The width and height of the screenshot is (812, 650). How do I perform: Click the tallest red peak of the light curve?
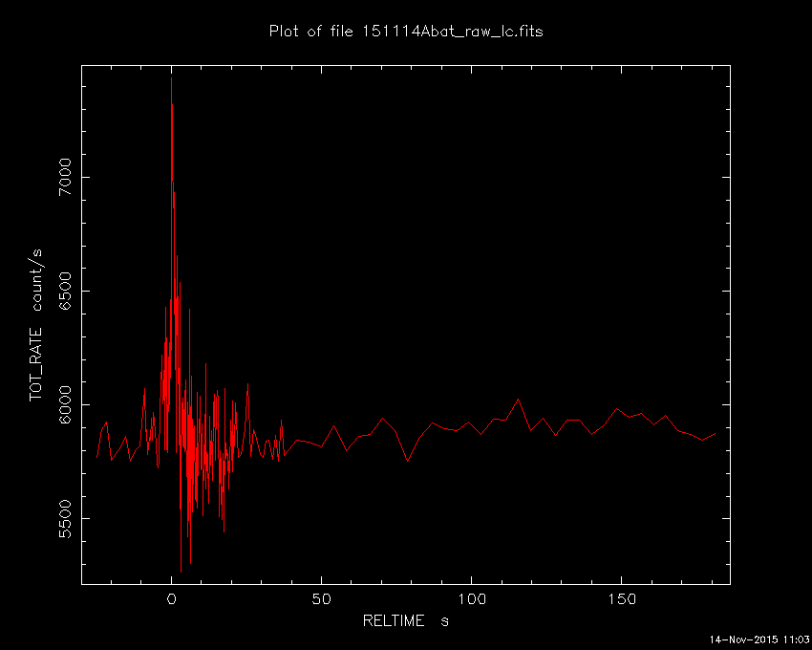(171, 78)
